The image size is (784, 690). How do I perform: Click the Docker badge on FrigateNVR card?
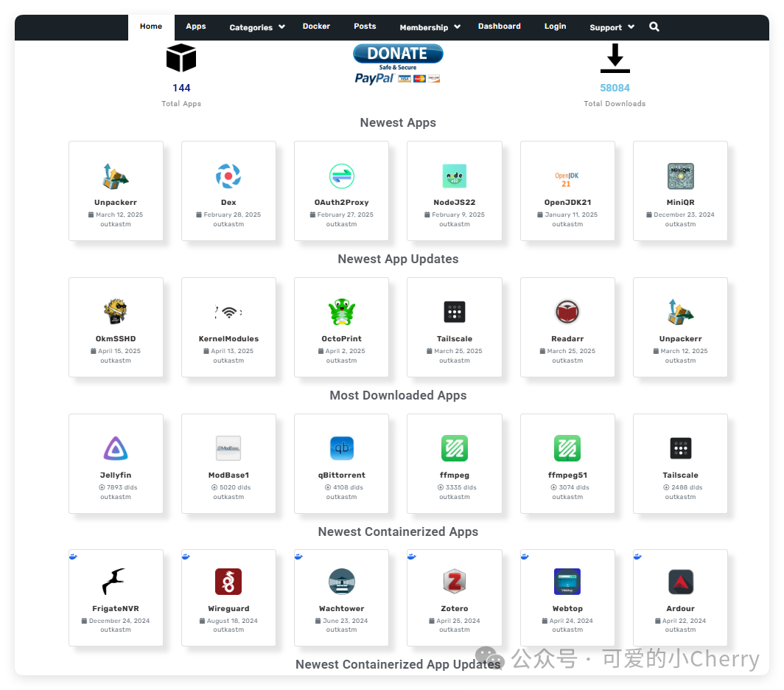pos(73,557)
